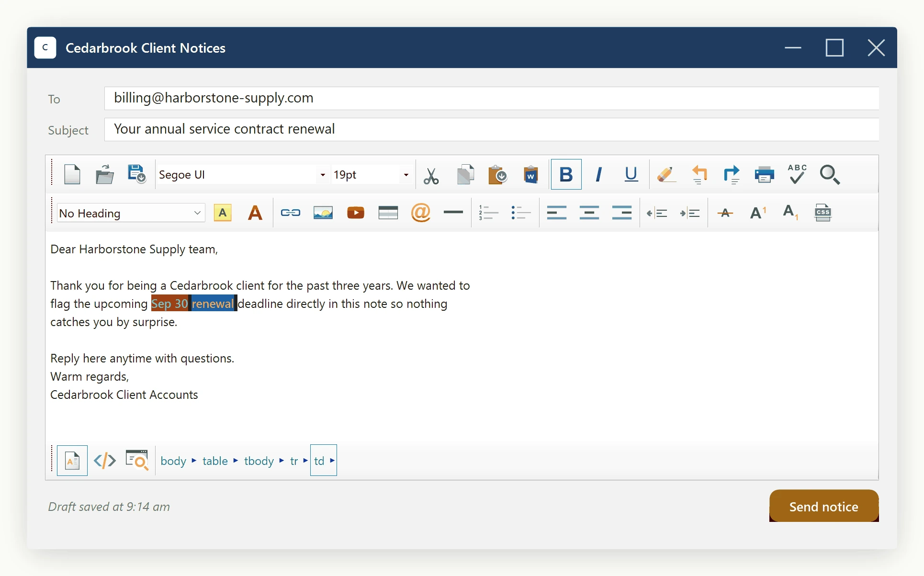Image resolution: width=924 pixels, height=576 pixels.
Task: Select the tr tag in the path bar
Action: 294,461
